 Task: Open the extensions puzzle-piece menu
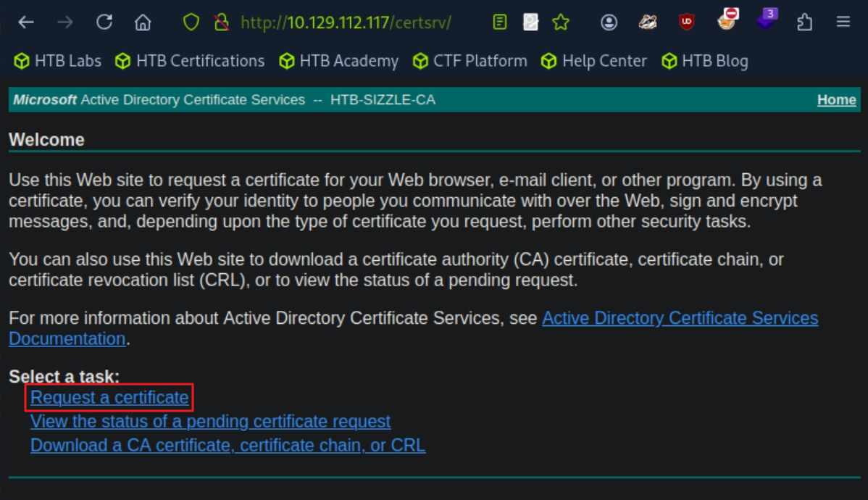804,22
